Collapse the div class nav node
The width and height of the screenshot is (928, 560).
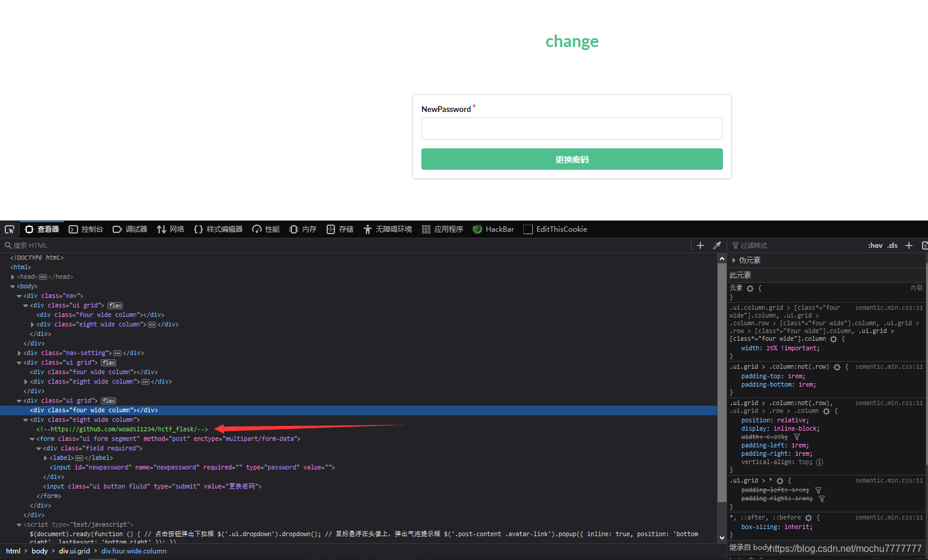19,296
